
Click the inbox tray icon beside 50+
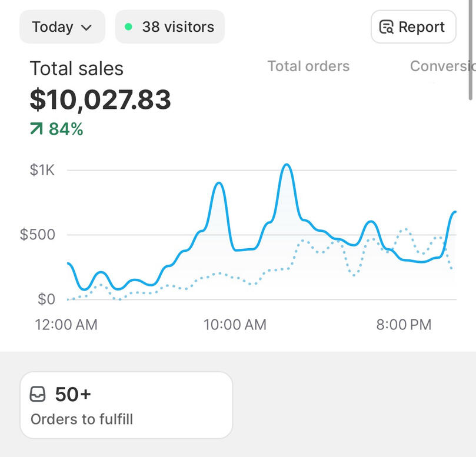38,394
